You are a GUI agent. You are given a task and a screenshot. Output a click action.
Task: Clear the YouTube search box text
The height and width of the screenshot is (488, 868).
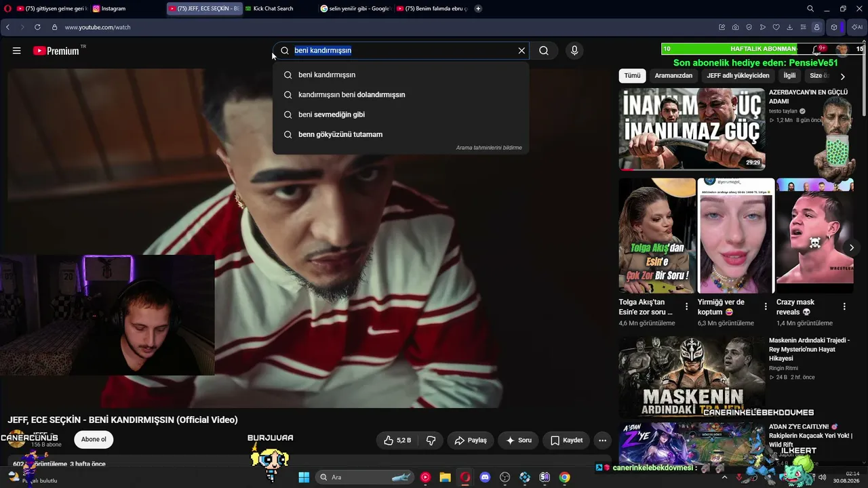tap(521, 51)
